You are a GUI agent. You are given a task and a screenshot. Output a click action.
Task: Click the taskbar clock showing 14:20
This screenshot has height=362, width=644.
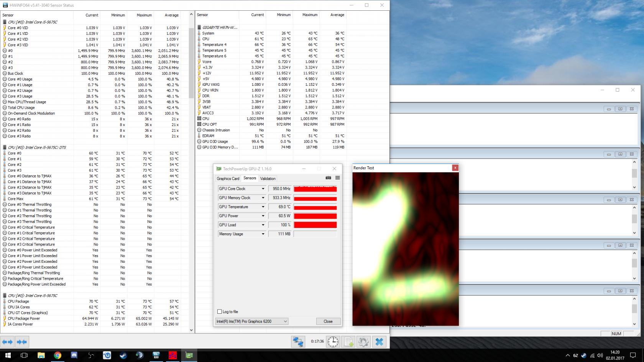tap(614, 355)
